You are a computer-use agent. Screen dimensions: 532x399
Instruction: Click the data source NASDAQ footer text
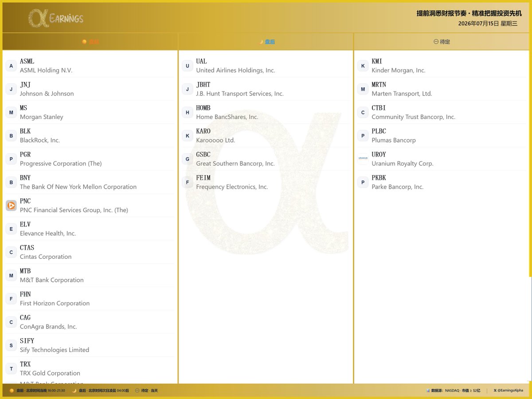[x=453, y=391]
